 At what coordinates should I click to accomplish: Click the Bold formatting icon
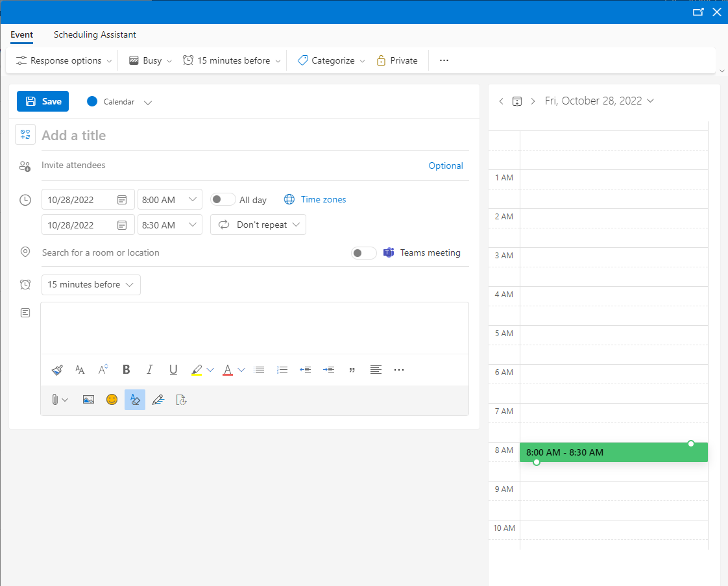(127, 370)
